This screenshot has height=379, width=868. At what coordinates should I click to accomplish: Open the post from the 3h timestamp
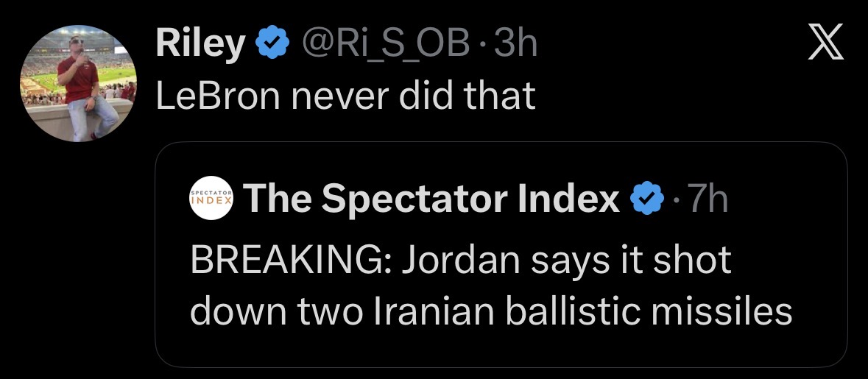pyautogui.click(x=518, y=46)
